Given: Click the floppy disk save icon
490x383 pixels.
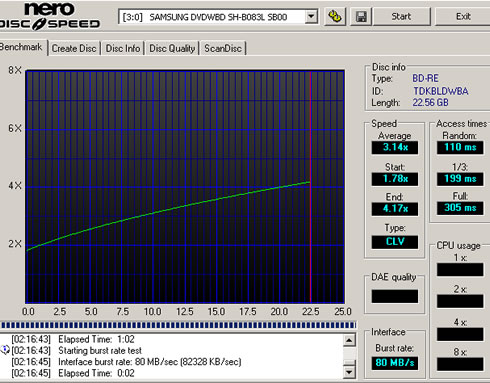Looking at the screenshot, I should click(361, 16).
